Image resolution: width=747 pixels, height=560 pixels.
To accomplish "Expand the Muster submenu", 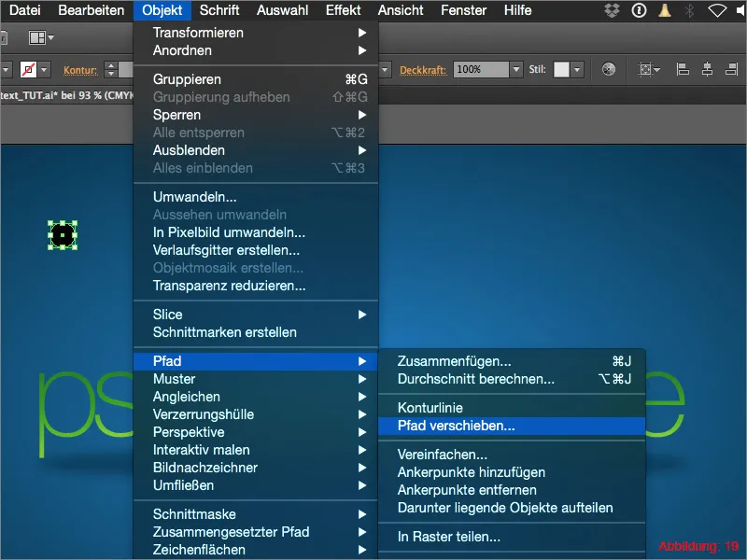I will pyautogui.click(x=256, y=379).
